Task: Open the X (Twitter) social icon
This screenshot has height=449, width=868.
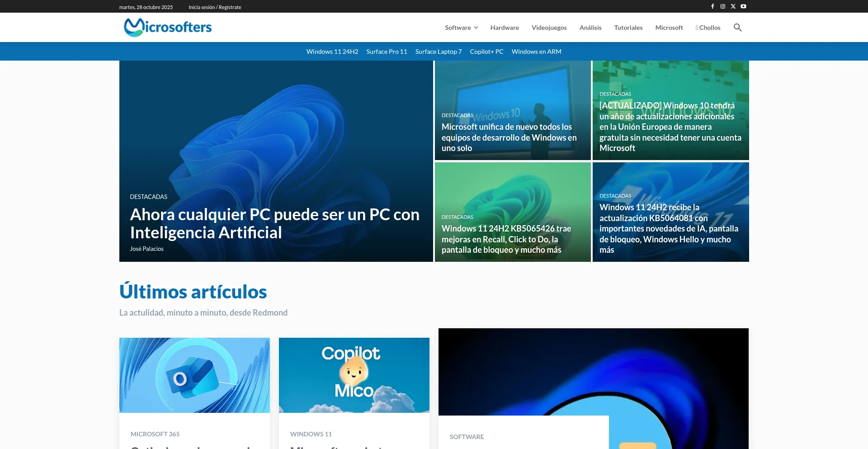Action: (x=733, y=6)
